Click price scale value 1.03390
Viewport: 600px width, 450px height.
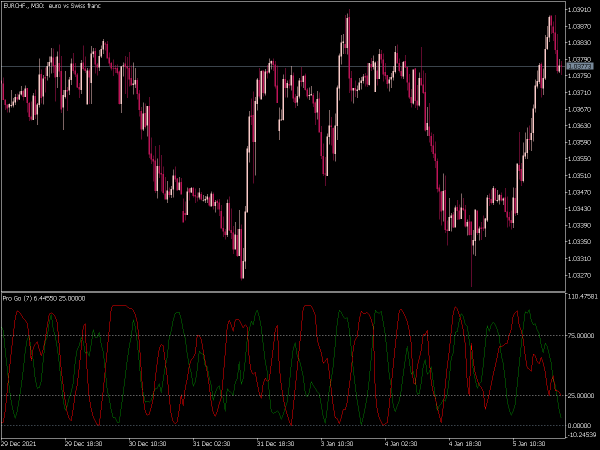point(580,225)
